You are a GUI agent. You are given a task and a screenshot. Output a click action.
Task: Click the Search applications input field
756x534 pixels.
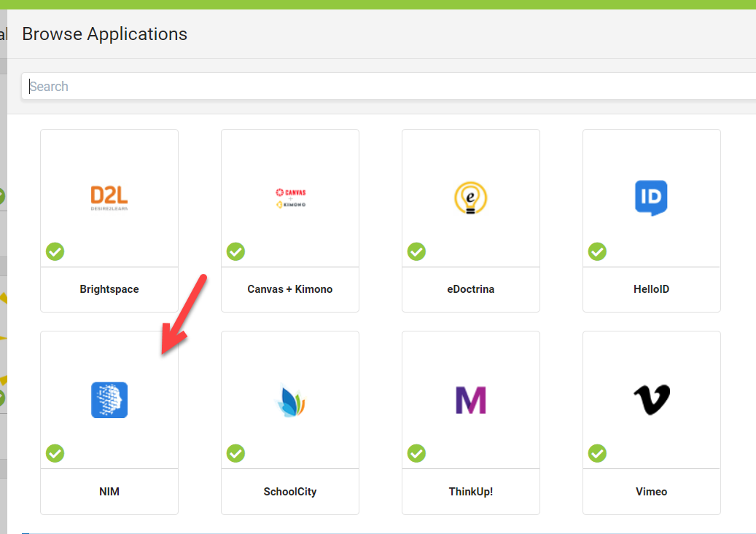386,86
